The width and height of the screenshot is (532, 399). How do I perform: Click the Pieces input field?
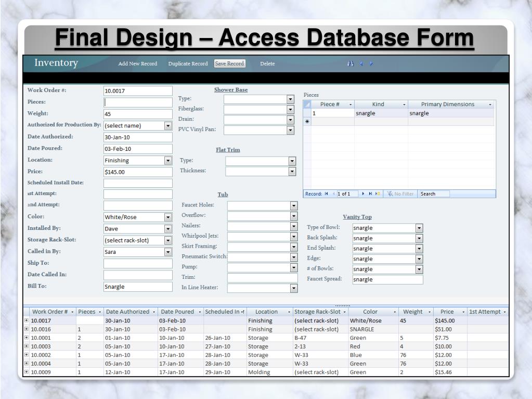click(x=138, y=102)
